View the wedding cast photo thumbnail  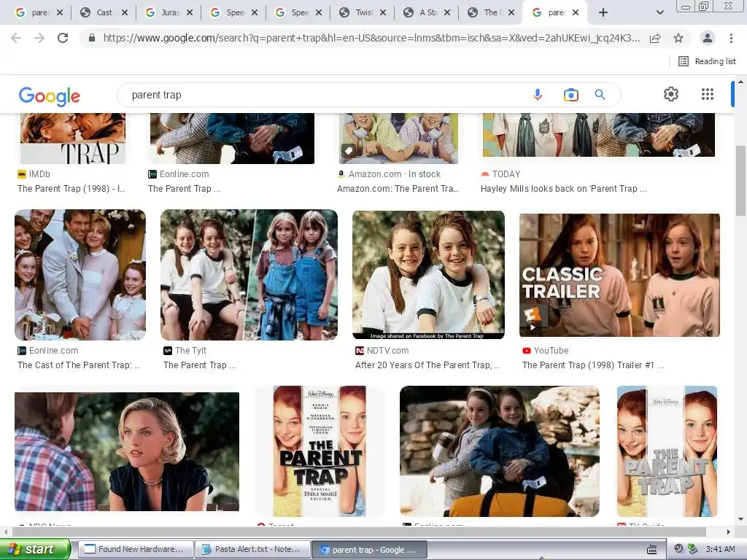80,275
